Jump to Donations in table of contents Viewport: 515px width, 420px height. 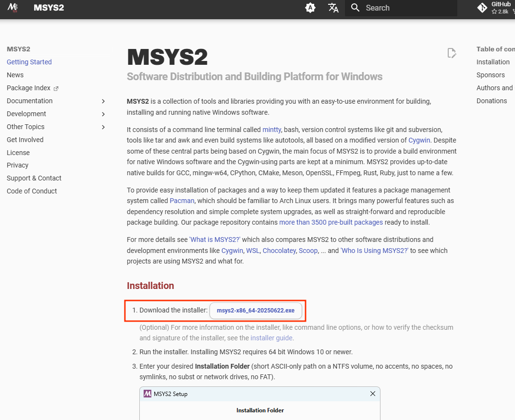(491, 101)
